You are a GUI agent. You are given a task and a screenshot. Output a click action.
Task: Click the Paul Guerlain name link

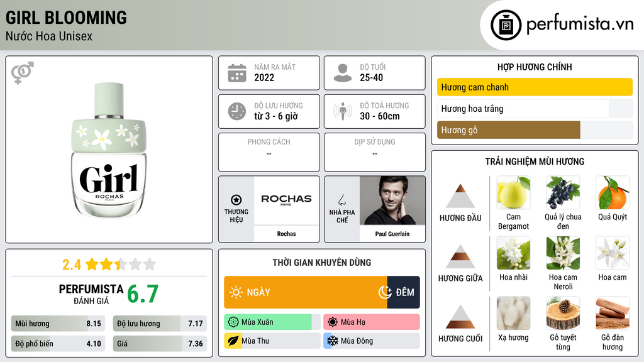click(x=392, y=234)
